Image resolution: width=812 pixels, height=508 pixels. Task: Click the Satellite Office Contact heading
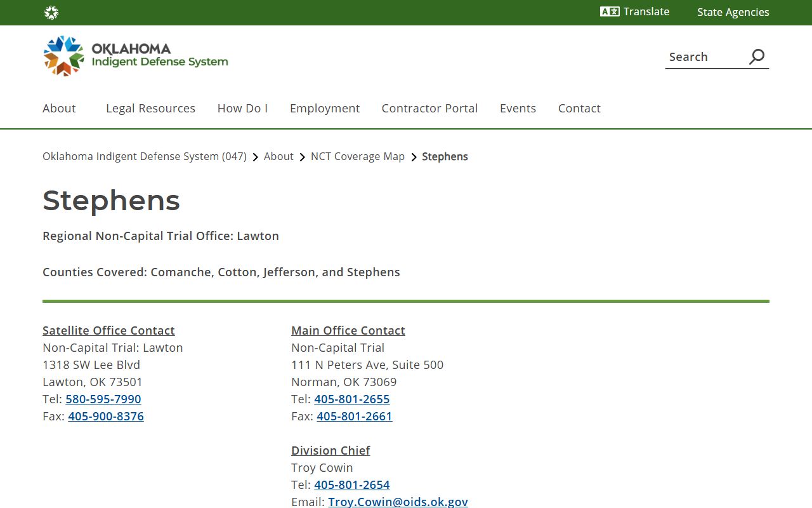pos(108,330)
